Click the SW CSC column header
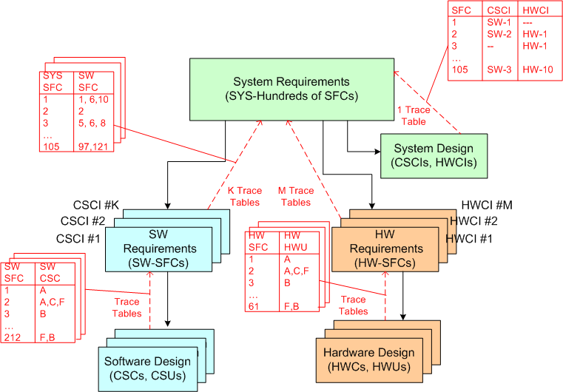The height and width of the screenshot is (392, 563). (x=48, y=271)
